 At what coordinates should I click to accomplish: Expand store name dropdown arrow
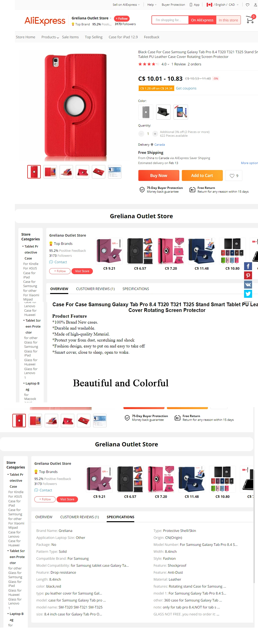111,18
